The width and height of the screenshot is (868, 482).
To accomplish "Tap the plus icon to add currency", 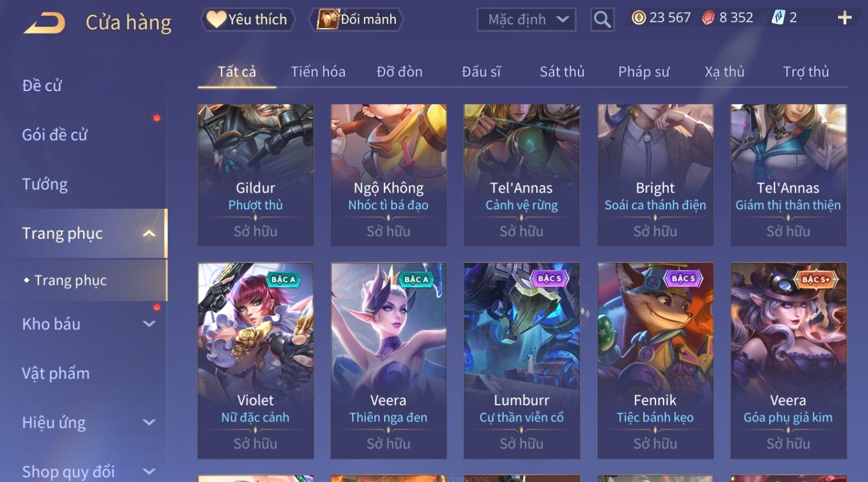I will [844, 18].
